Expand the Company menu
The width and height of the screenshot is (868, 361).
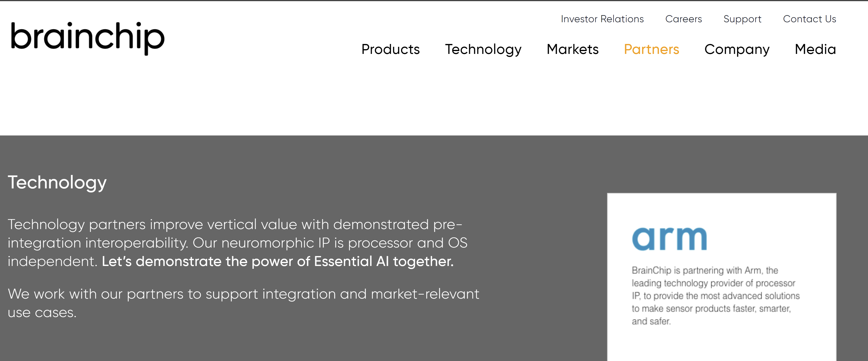[737, 50]
